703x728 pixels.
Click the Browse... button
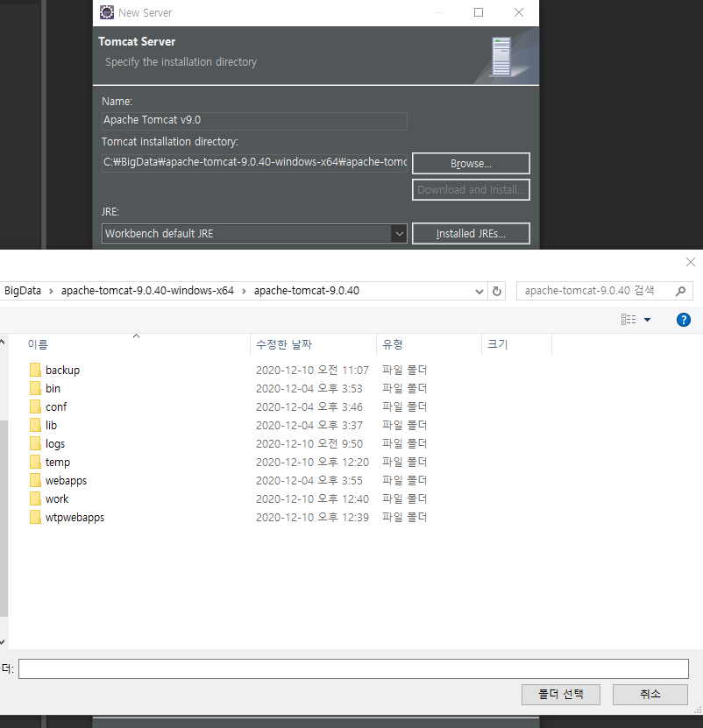(x=471, y=164)
